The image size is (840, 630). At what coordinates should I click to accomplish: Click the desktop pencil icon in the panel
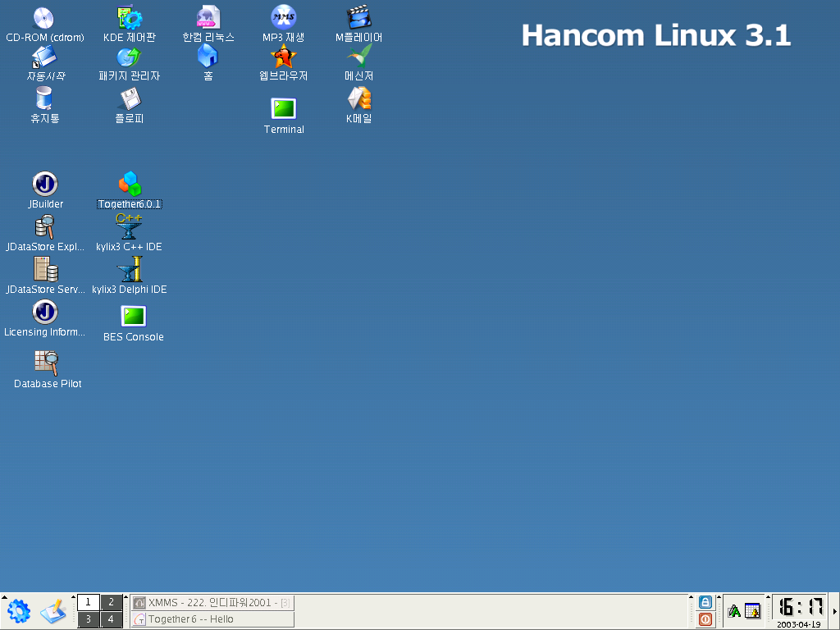(x=53, y=611)
